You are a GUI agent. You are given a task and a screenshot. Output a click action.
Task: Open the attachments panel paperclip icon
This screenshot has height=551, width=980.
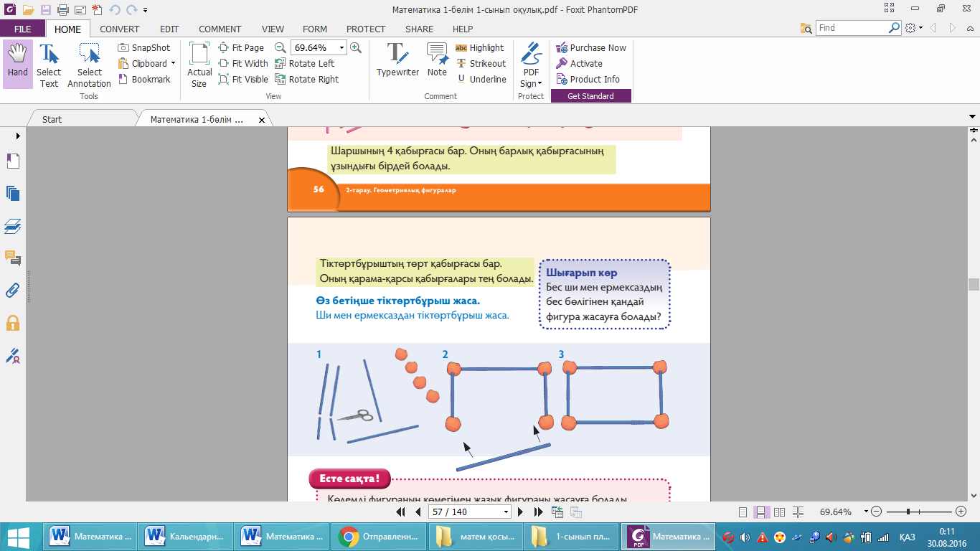click(12, 291)
